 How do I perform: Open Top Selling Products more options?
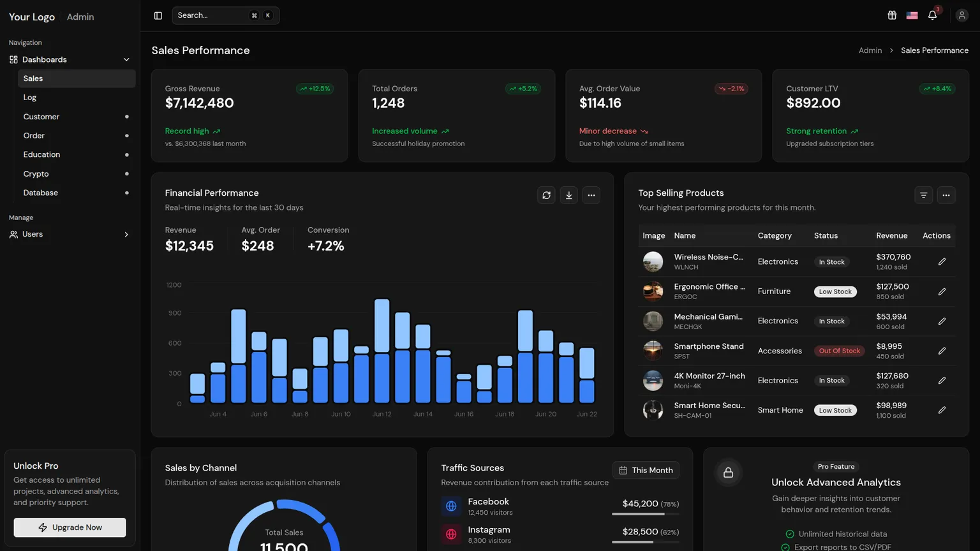(x=946, y=195)
